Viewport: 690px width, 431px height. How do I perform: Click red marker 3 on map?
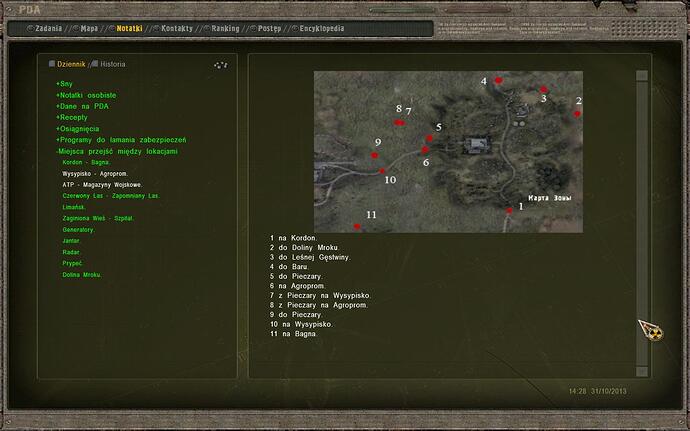pyautogui.click(x=544, y=89)
